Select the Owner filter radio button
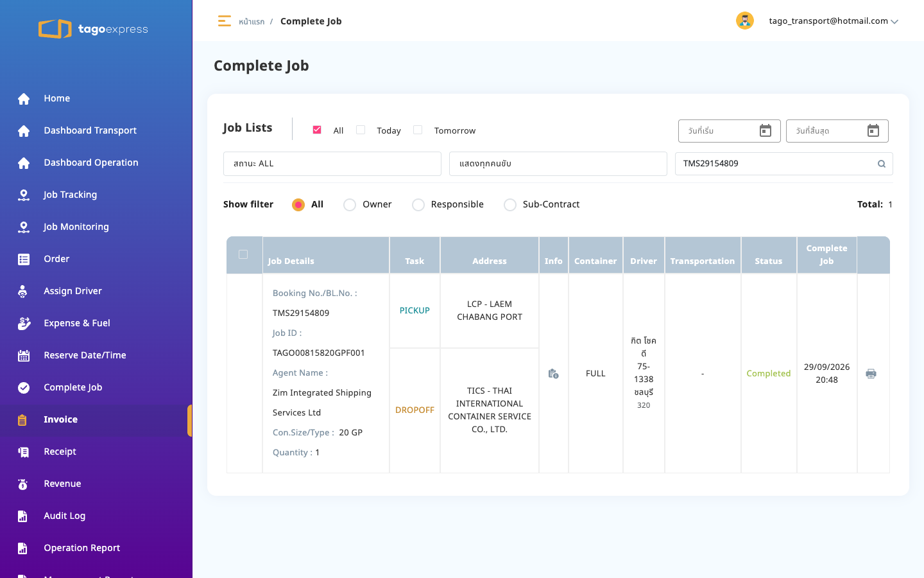The image size is (924, 578). click(350, 205)
